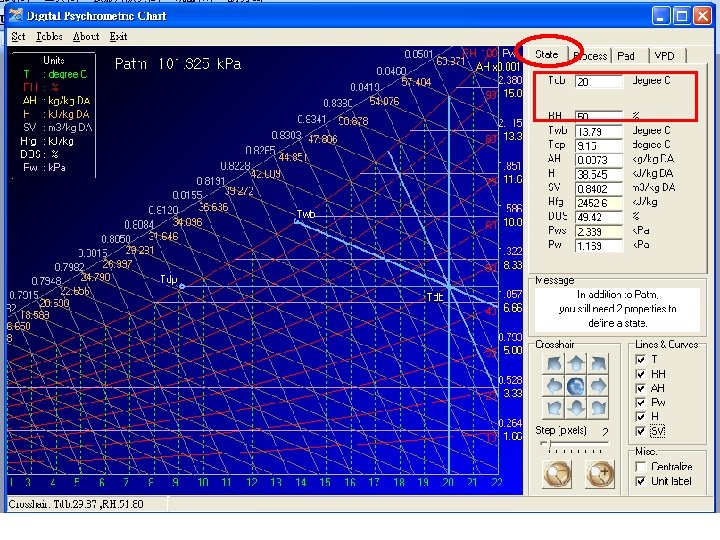
Task: Move crosshair diagonally down-left
Action: click(x=554, y=408)
